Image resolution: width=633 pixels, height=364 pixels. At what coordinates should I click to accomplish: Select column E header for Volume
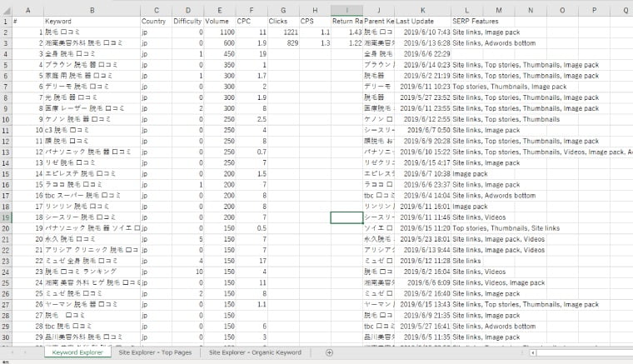(219, 10)
